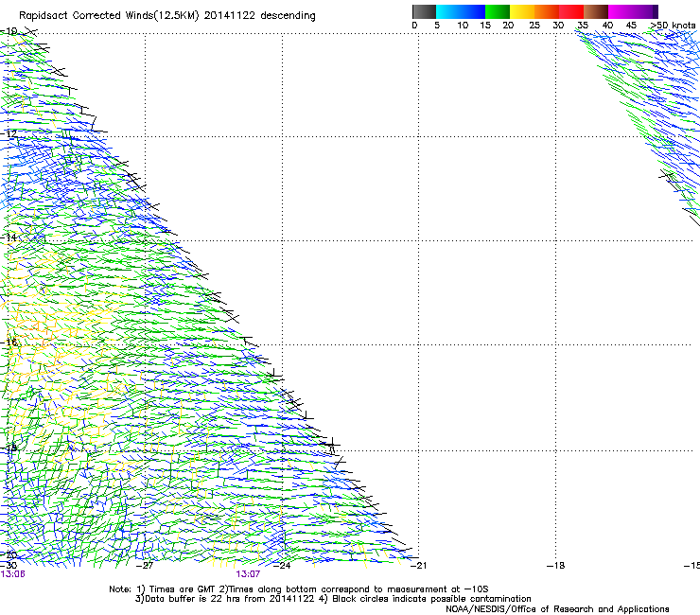The height and width of the screenshot is (615, 700).
Task: Click the NOAA/NESDIS credit text
Action: (557, 609)
